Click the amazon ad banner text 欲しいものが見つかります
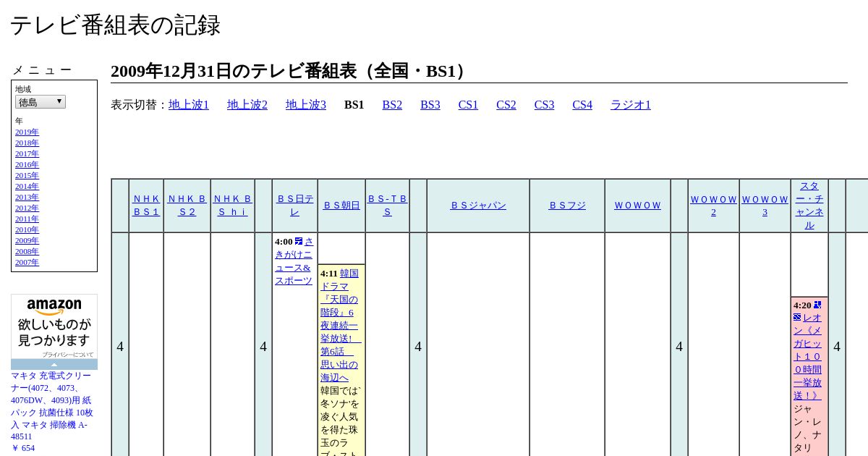The width and height of the screenshot is (868, 456). tap(54, 332)
